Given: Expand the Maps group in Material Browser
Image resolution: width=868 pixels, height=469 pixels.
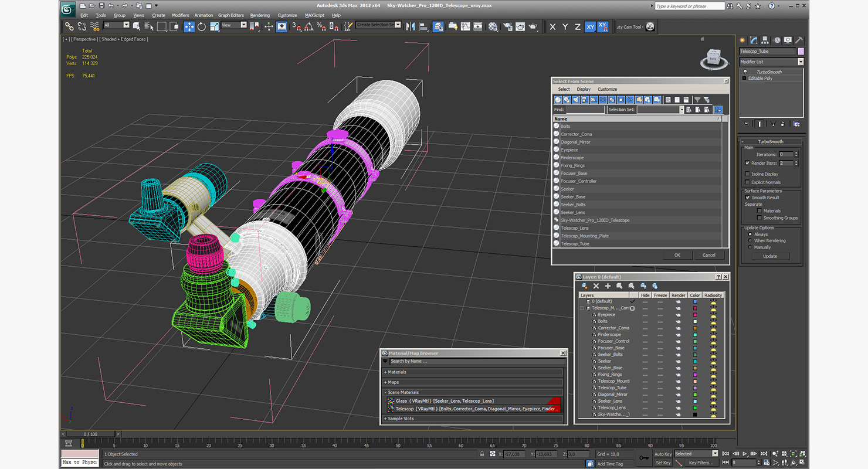Looking at the screenshot, I should (473, 382).
